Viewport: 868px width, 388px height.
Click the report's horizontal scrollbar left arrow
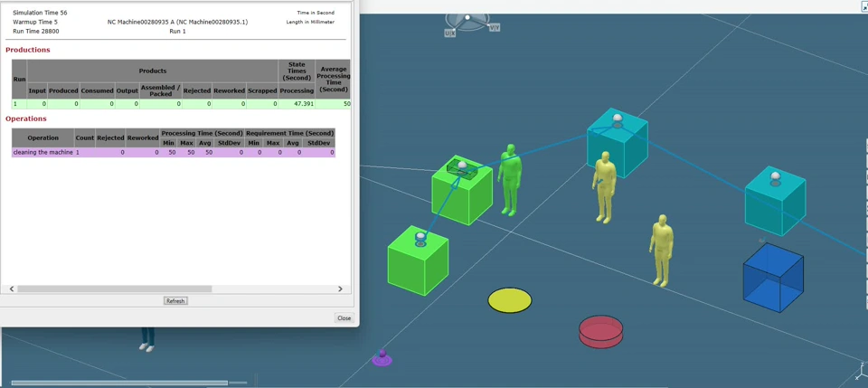12,289
